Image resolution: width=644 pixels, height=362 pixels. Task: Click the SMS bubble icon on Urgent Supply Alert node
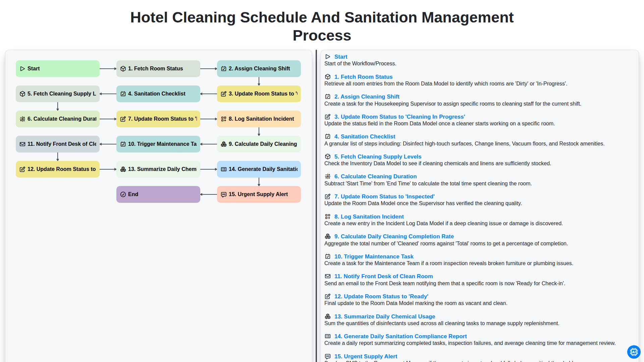pyautogui.click(x=224, y=194)
